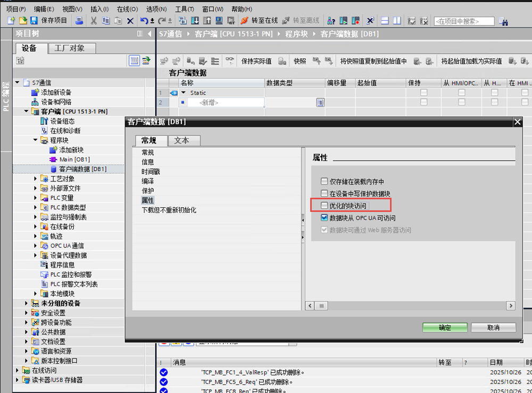Screen dimensions: 532x393
Task: Select Protection (保护) in the dialog list
Action: [x=147, y=191]
